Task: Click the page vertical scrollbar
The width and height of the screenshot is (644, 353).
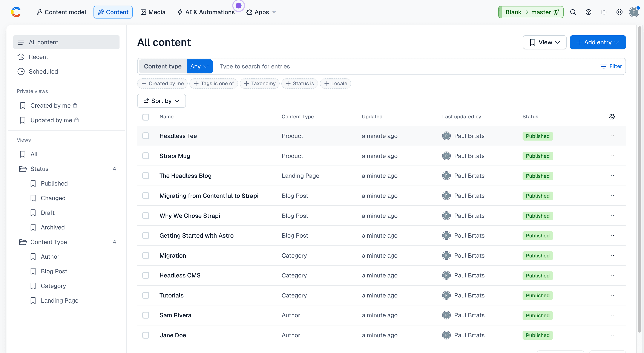Action: tap(640, 179)
